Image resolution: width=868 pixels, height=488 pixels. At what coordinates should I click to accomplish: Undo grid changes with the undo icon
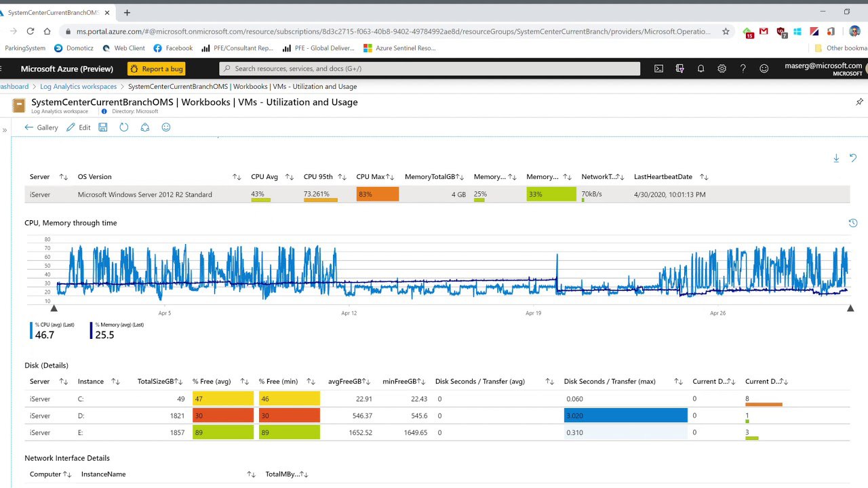(x=853, y=158)
